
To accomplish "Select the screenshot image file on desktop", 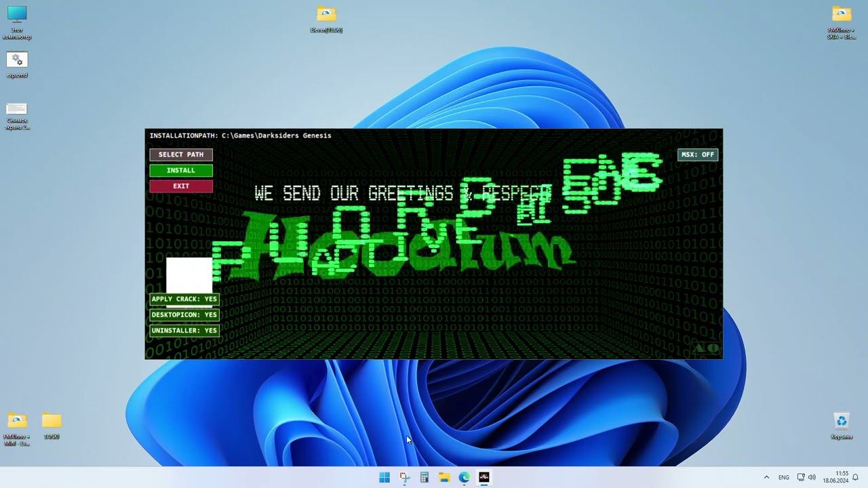I will click(17, 117).
